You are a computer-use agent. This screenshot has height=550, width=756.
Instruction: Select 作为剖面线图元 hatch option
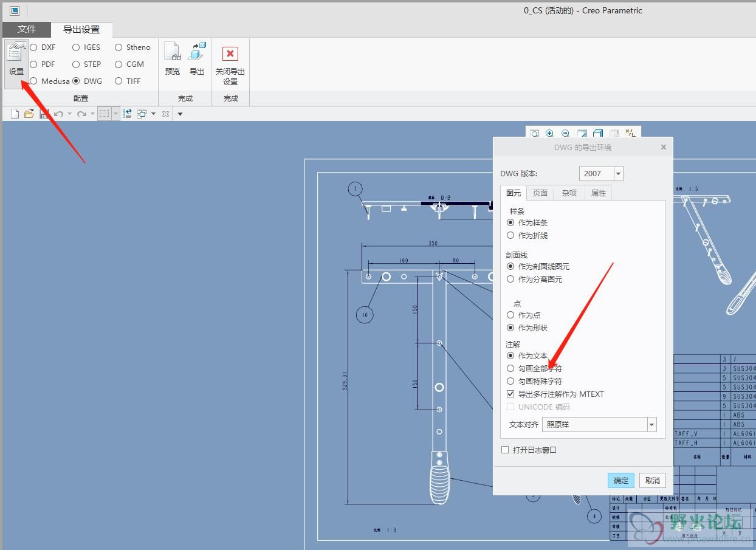(510, 266)
